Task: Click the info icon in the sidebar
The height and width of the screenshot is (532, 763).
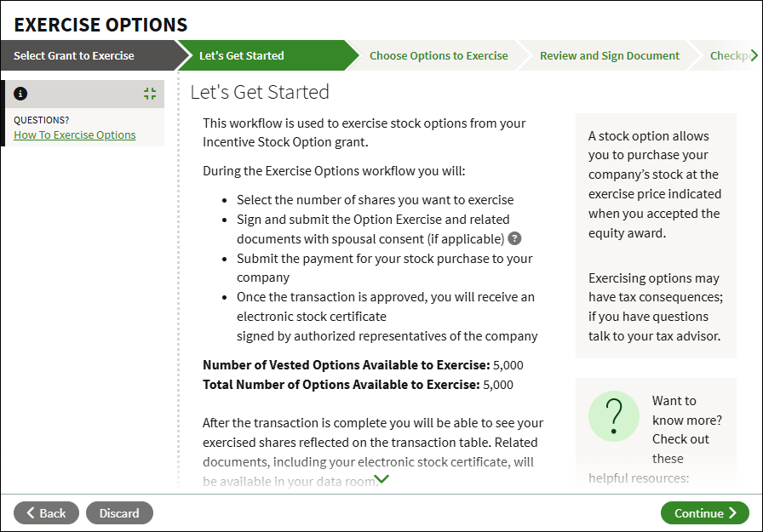Action: click(20, 94)
